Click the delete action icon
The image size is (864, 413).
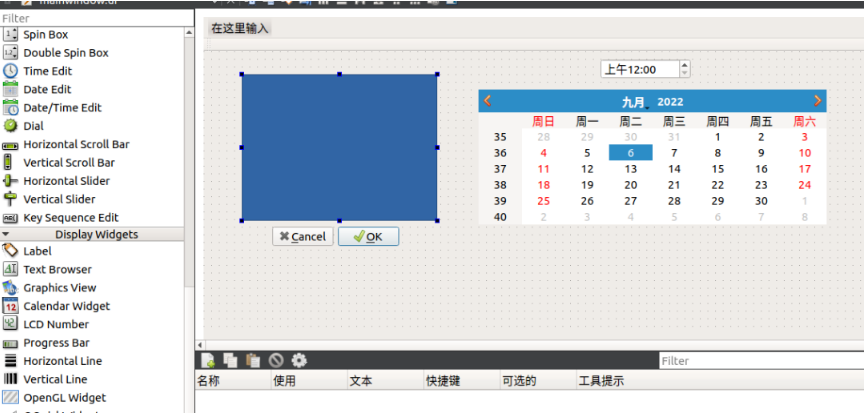pyautogui.click(x=276, y=361)
